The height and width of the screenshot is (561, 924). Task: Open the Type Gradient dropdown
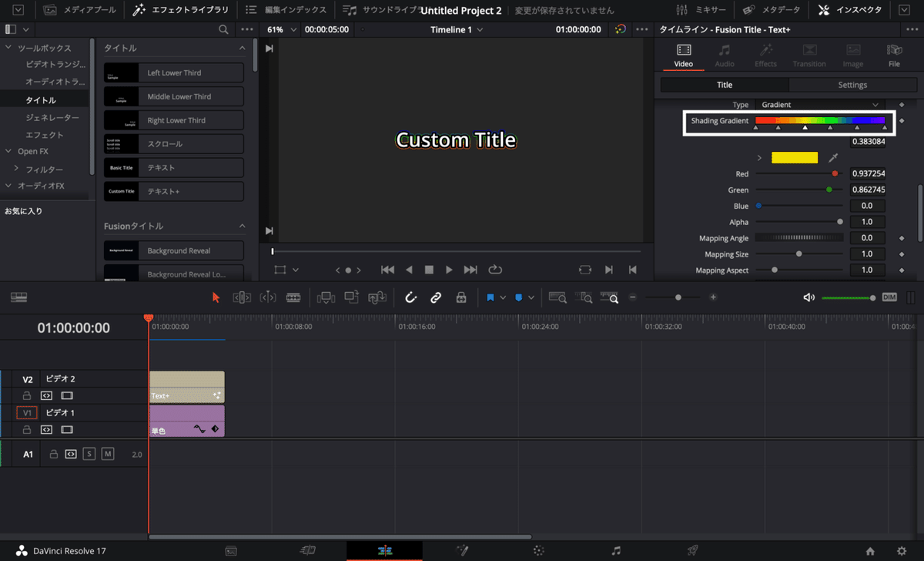(819, 105)
